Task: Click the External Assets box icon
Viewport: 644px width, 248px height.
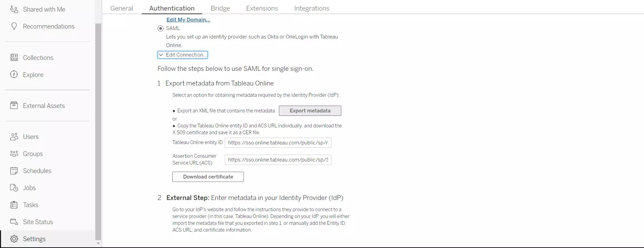Action: (x=14, y=106)
